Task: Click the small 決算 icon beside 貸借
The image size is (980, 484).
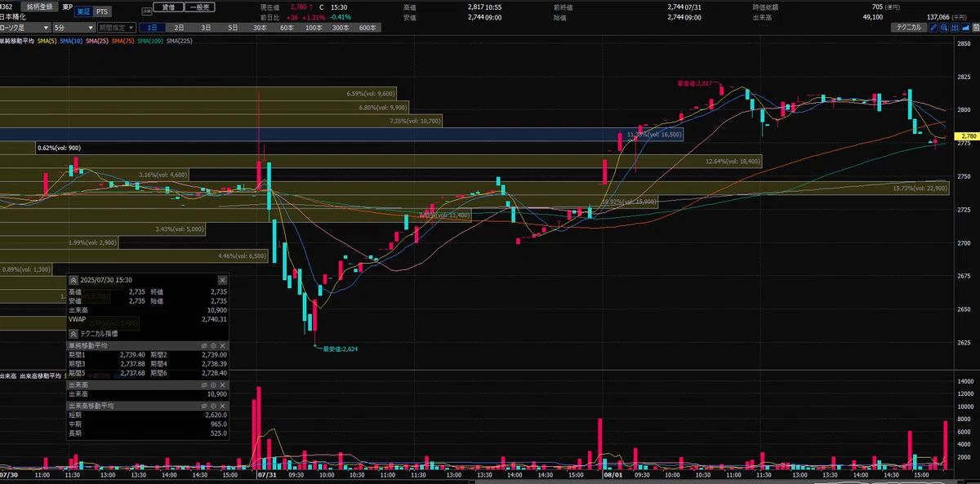Action: (x=146, y=11)
